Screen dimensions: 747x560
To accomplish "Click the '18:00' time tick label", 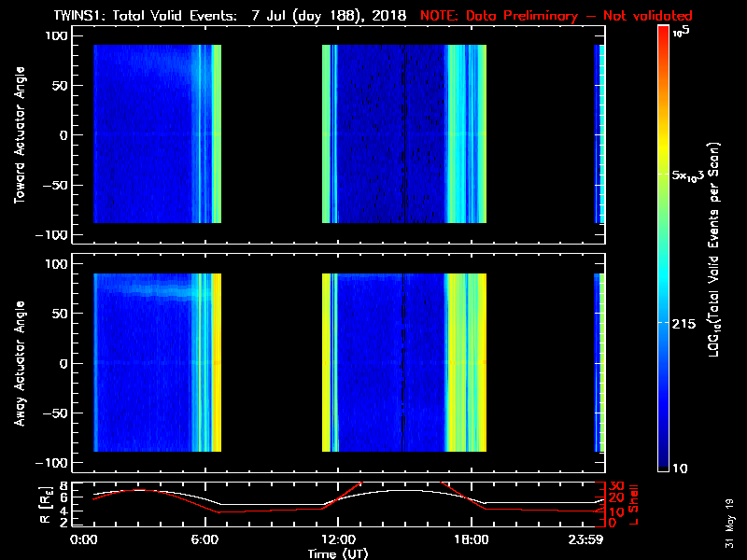I will 472,540.
